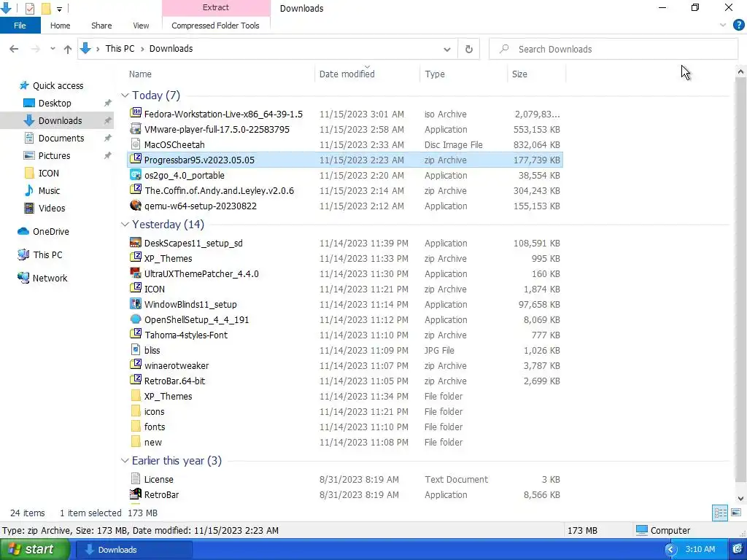Expand breadcrumb arrow after This PC
The image size is (747, 560).
coord(142,49)
